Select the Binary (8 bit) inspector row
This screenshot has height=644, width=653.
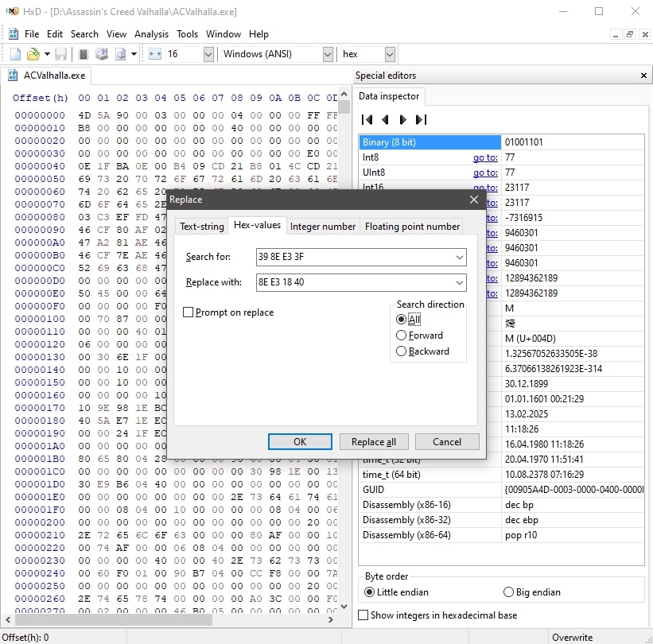click(x=501, y=142)
